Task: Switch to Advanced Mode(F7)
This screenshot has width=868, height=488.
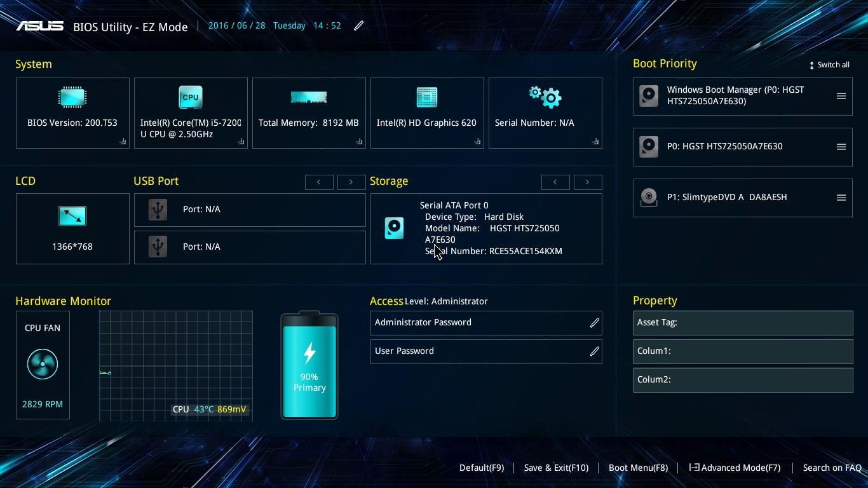Action: coord(735,468)
